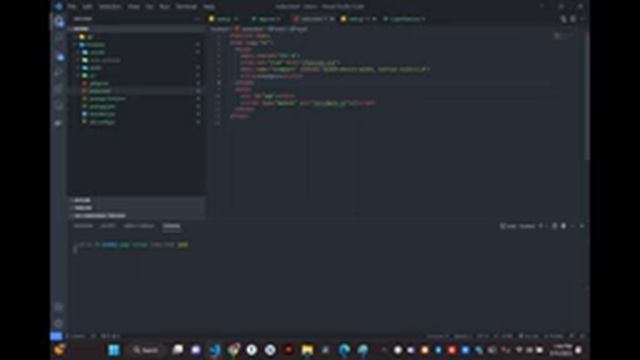
Task: Select vite.config.js in the file tree
Action: pyautogui.click(x=102, y=122)
